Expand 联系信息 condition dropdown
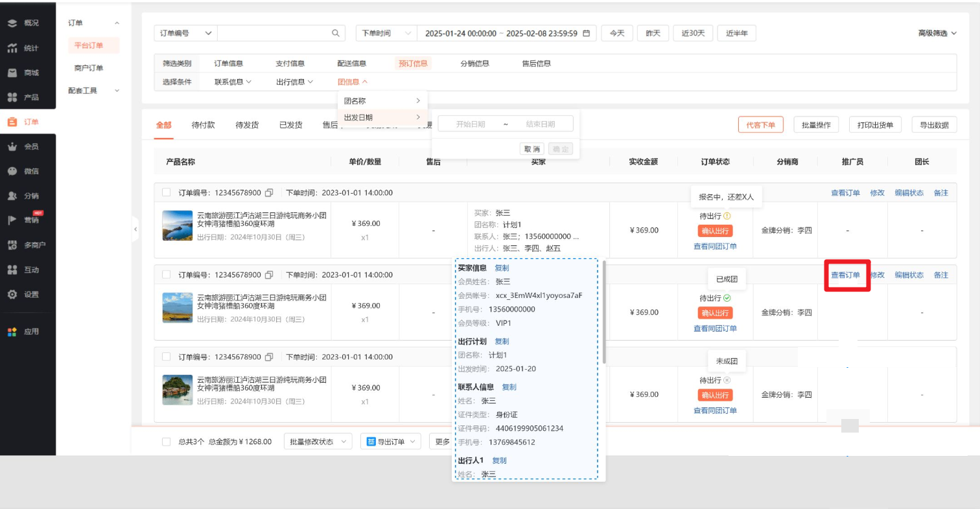Viewport: 980px width, 509px height. (x=233, y=82)
